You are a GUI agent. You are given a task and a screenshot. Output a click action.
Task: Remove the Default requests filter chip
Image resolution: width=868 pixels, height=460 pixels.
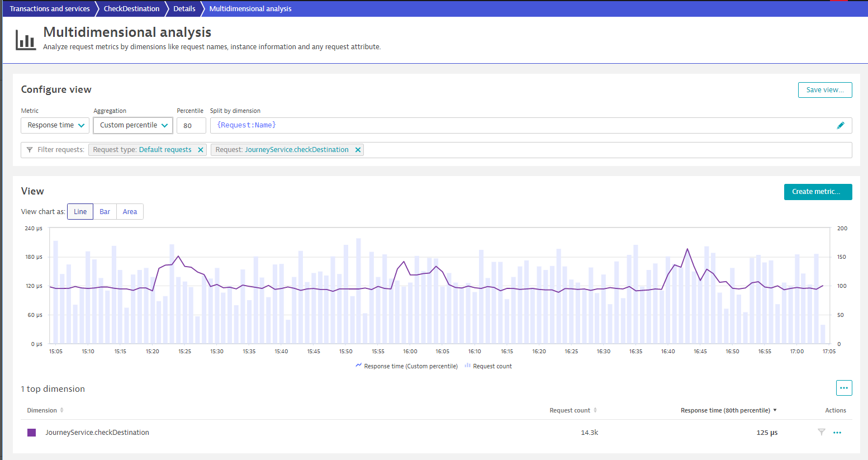point(201,150)
